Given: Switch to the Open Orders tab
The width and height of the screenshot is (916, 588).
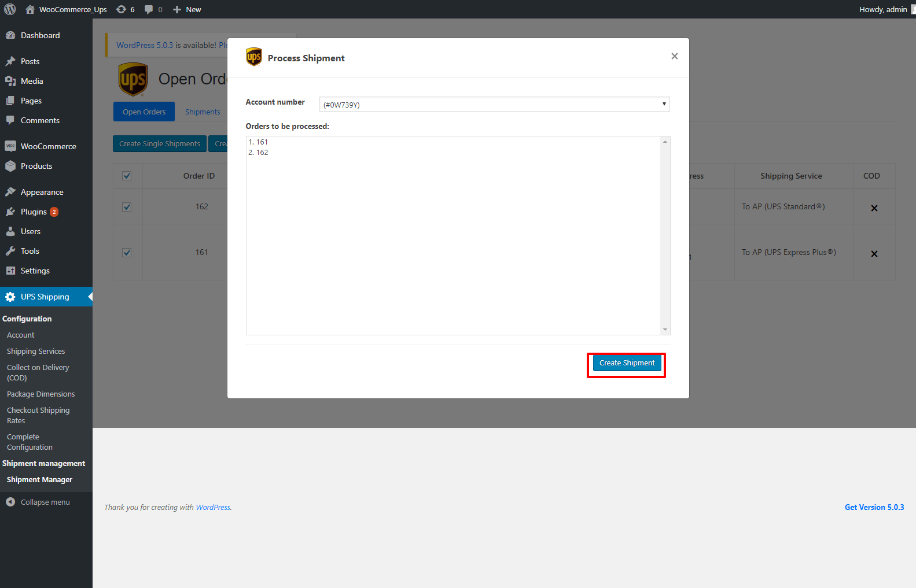Looking at the screenshot, I should (144, 112).
